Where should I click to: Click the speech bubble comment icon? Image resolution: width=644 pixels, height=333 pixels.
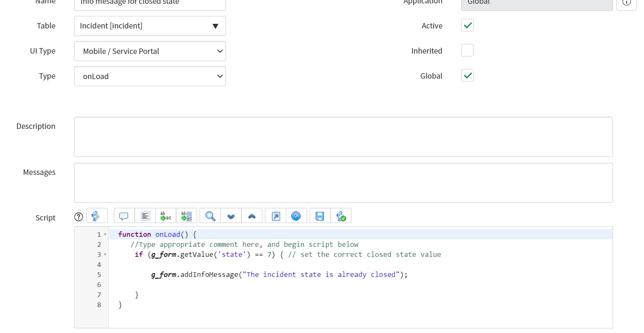click(124, 216)
